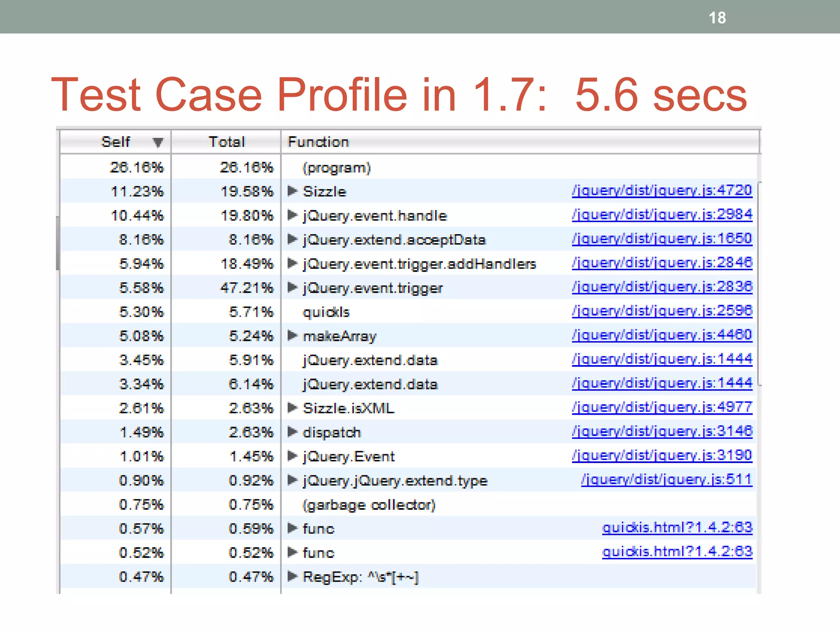840x630 pixels.
Task: Open the jquery.js:4720 source link
Action: (x=662, y=190)
